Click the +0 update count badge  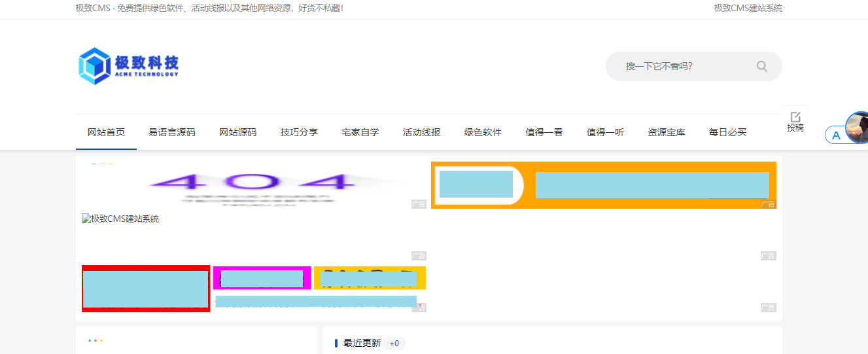(x=394, y=344)
